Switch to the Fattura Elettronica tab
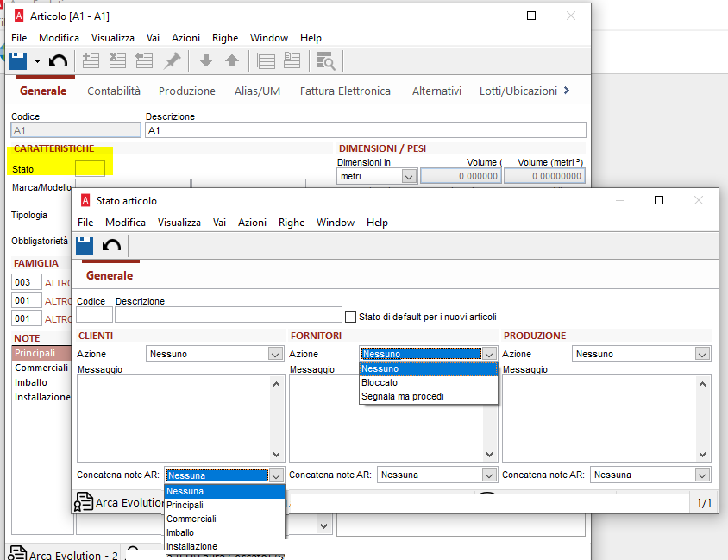This screenshot has height=560, width=728. tap(345, 91)
